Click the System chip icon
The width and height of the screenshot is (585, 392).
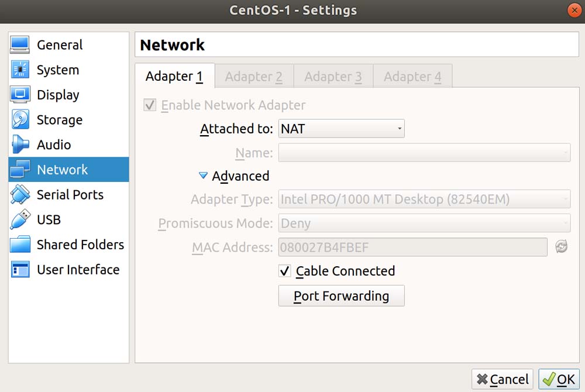click(20, 70)
